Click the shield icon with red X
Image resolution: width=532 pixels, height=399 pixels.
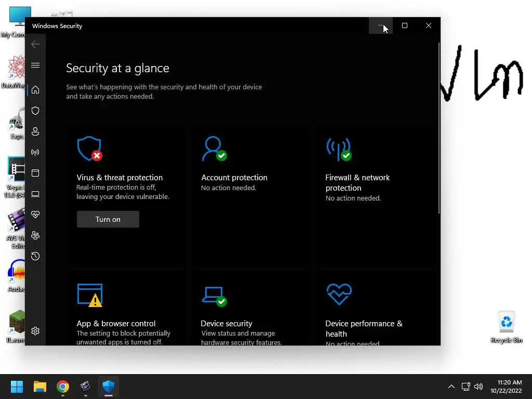(x=89, y=149)
